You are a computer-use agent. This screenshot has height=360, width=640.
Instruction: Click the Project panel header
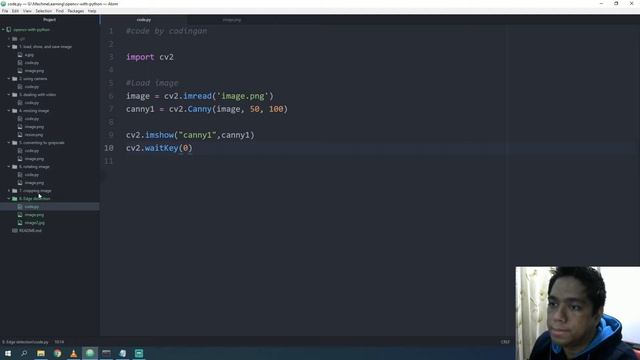[x=49, y=20]
